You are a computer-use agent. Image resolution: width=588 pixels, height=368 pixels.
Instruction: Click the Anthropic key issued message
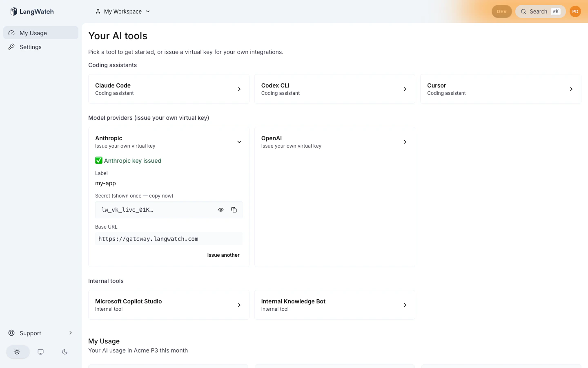[133, 161]
